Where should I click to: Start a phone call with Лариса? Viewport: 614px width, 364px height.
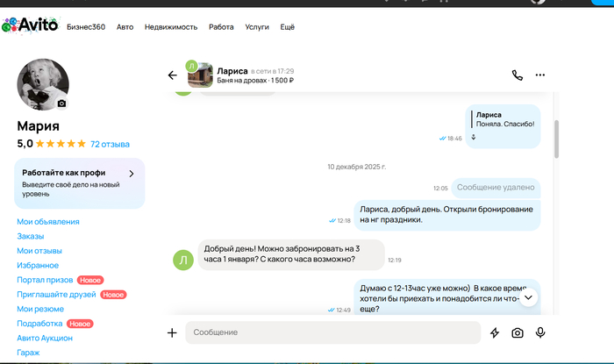pyautogui.click(x=518, y=75)
